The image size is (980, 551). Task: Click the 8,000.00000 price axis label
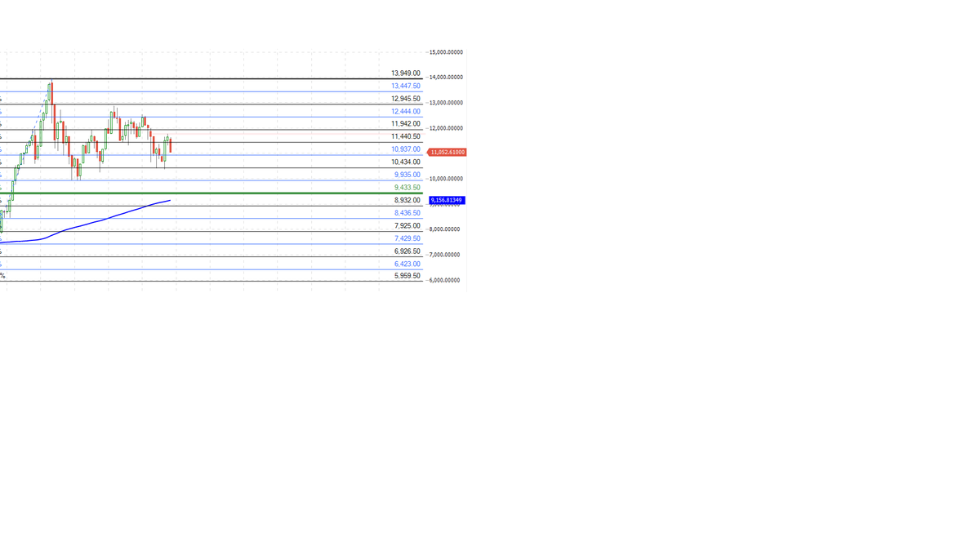[444, 229]
